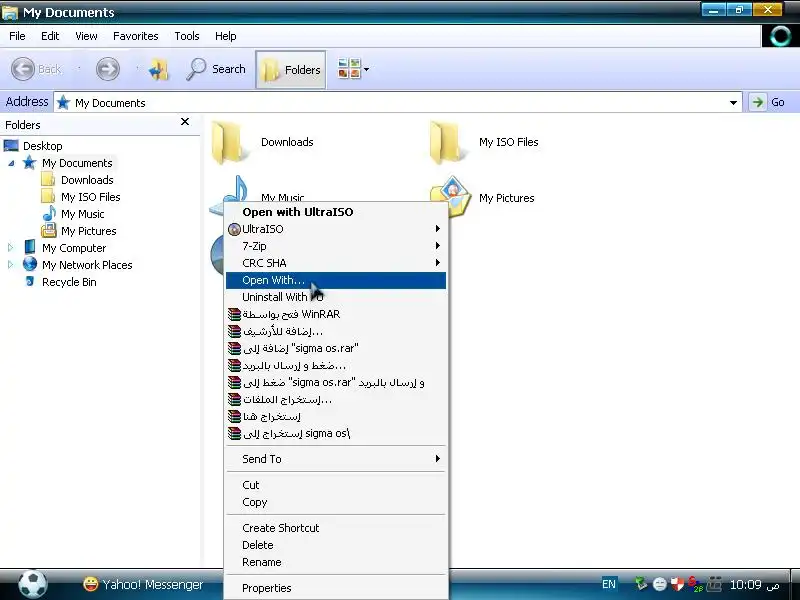
Task: Select My Documents in the folder tree
Action: coord(77,163)
